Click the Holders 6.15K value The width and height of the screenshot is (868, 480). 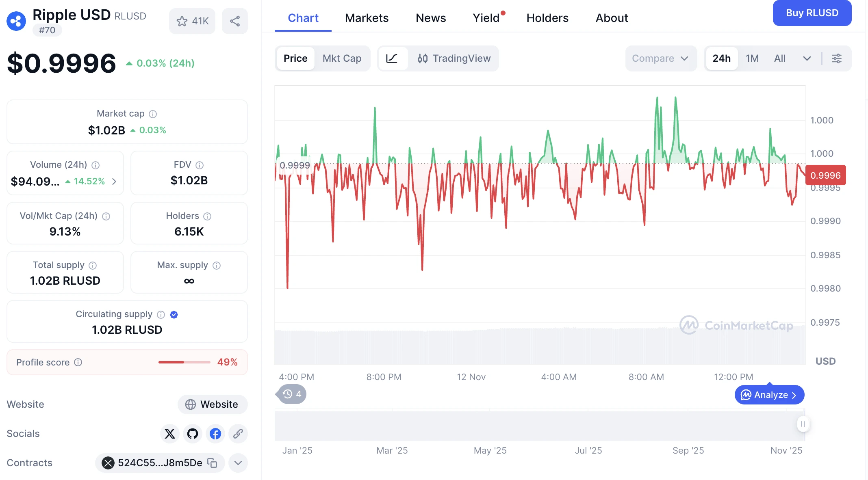(189, 232)
